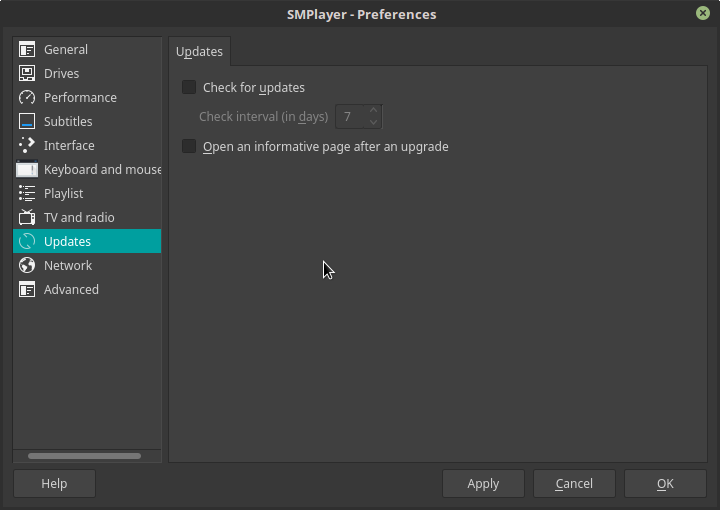Decrease check interval with down arrow
Image resolution: width=720 pixels, height=510 pixels.
pos(373,123)
